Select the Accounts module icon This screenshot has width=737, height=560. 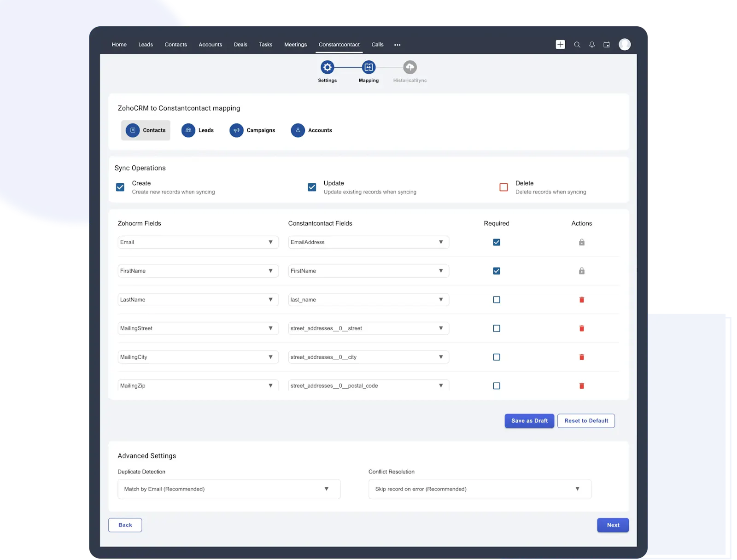coord(298,130)
